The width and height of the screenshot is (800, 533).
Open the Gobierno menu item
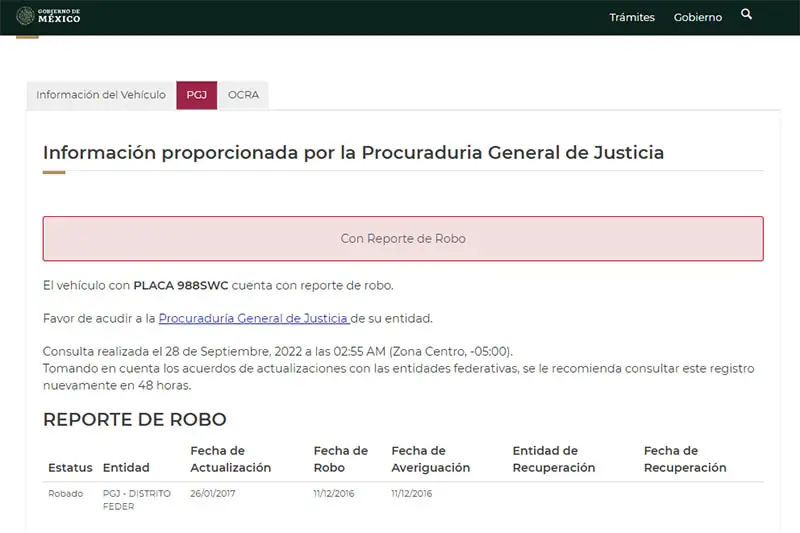[x=697, y=17]
